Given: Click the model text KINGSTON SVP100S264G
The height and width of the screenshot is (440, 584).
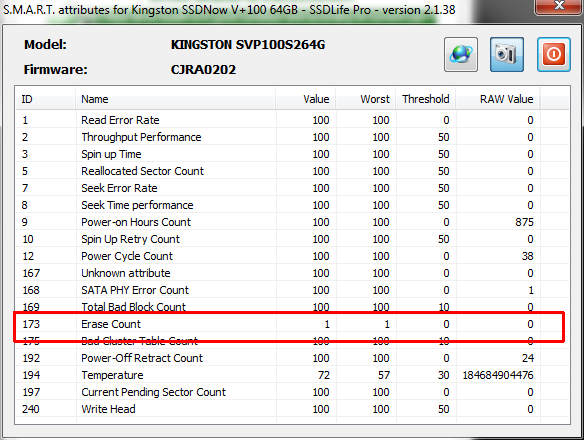Looking at the screenshot, I should point(248,45).
